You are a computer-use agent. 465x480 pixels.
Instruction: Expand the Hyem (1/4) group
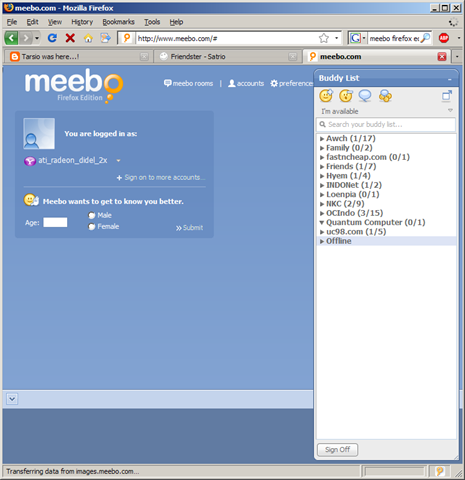pos(322,176)
